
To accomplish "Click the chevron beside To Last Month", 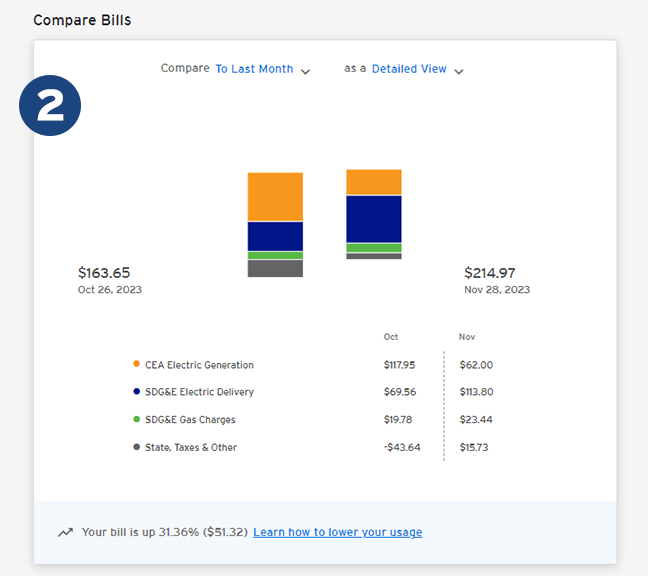I will click(305, 71).
